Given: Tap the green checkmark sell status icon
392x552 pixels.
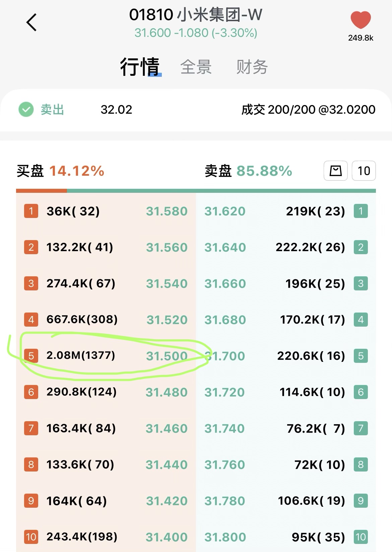Looking at the screenshot, I should click(x=26, y=110).
